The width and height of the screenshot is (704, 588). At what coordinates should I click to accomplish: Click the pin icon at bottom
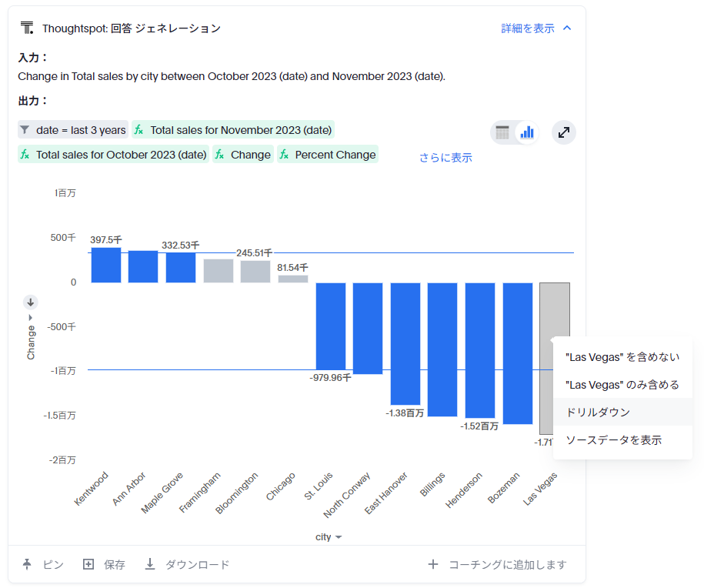[28, 564]
